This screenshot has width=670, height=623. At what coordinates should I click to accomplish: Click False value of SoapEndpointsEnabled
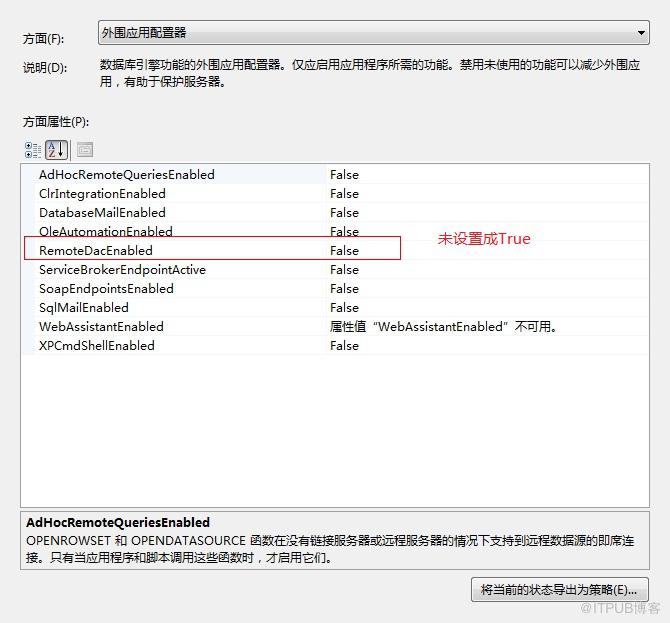pyautogui.click(x=344, y=289)
